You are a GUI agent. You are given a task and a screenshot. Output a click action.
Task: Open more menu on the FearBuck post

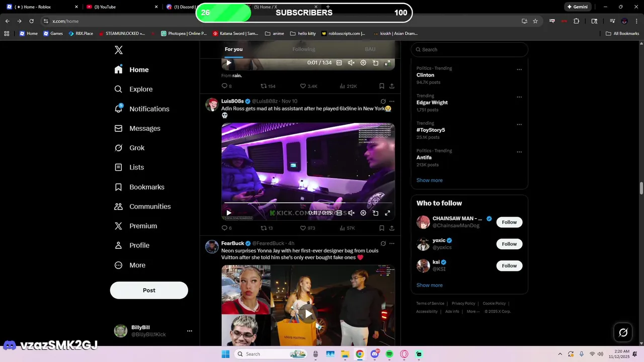tap(392, 243)
